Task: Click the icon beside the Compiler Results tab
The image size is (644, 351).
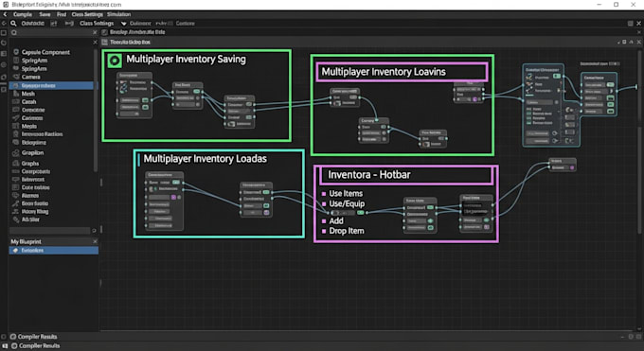Action: (x=12, y=337)
